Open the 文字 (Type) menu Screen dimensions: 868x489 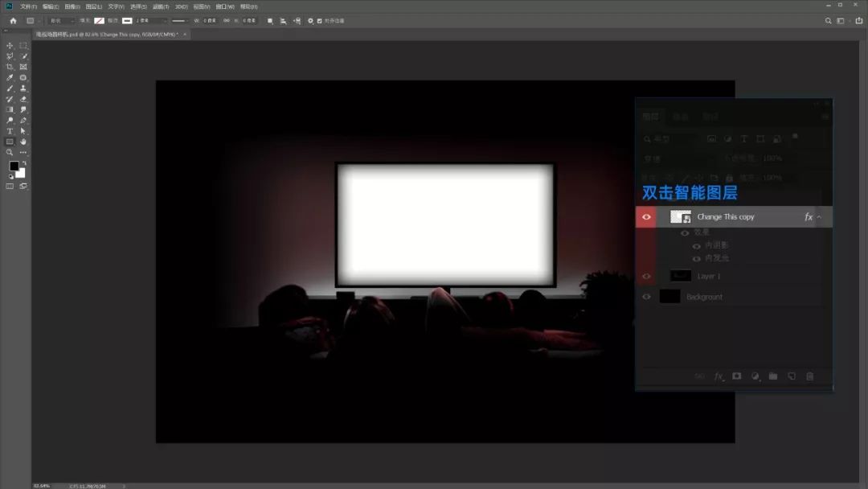[x=116, y=6]
